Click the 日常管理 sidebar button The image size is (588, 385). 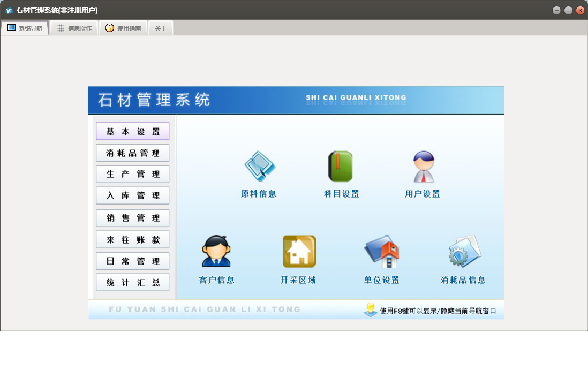click(x=132, y=261)
